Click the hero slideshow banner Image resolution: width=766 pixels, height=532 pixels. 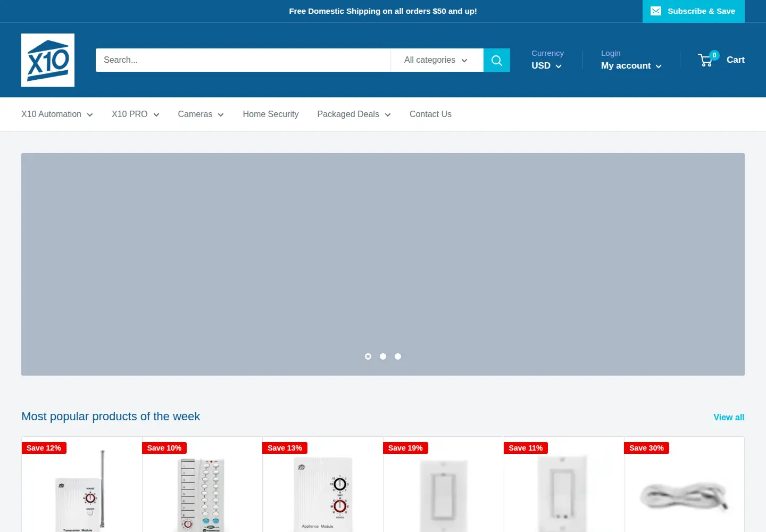coord(383,264)
